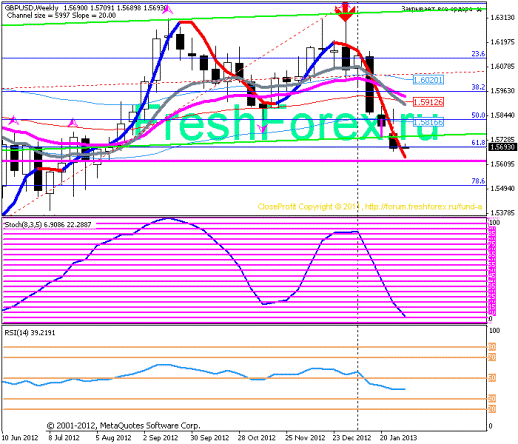Image resolution: width=518 pixels, height=444 pixels.
Task: Click the 78.6 Fibonacci level label
Action: pos(478,181)
